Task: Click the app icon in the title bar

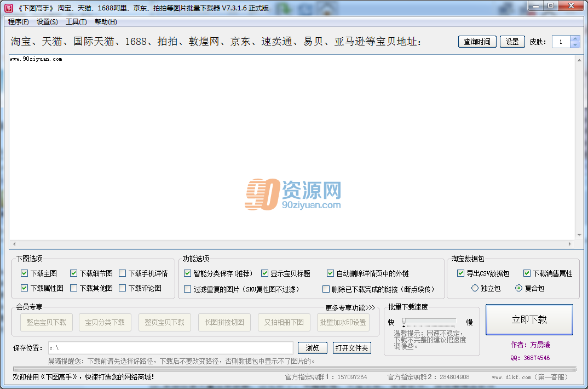Action: (x=8, y=8)
